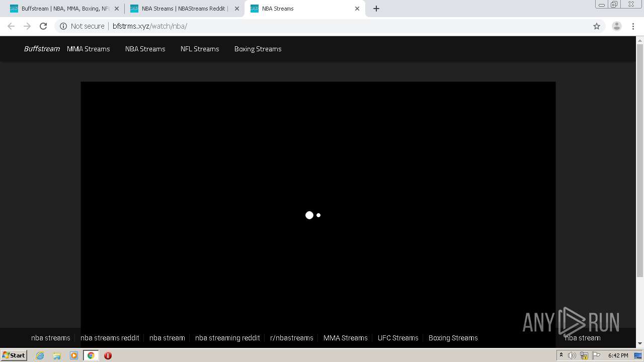The image size is (644, 362).
Task: Bookmark this page with the star
Action: pyautogui.click(x=597, y=26)
